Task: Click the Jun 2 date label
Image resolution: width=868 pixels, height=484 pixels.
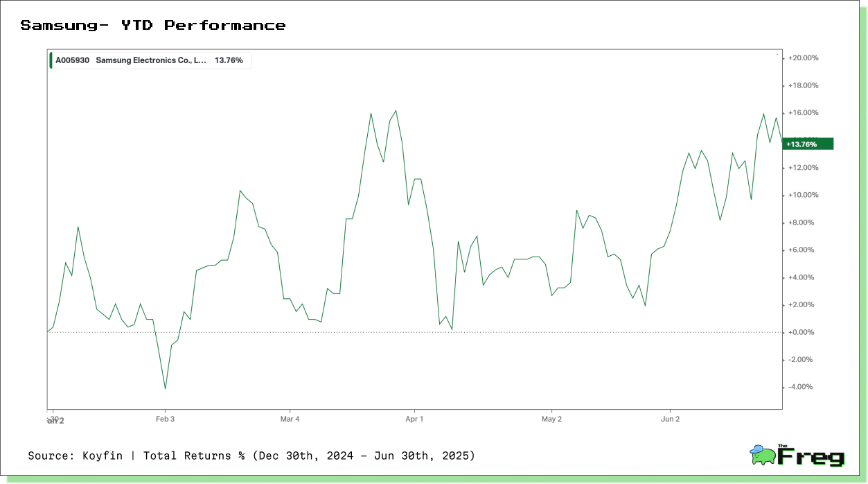Action: (x=671, y=419)
